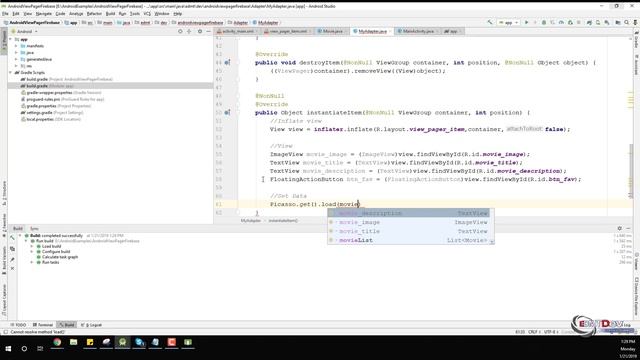Click the close X icon in the Build panel sidebar
The image size is (640, 360).
[12, 268]
